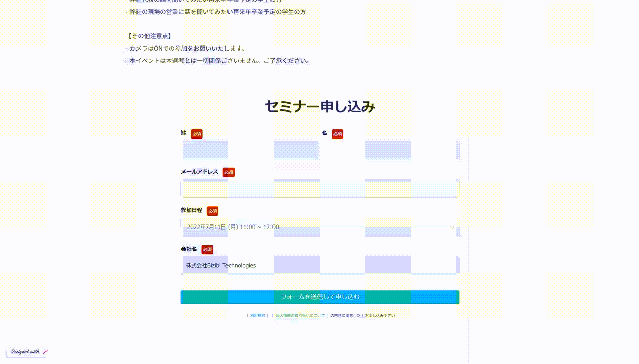Image resolution: width=639 pixels, height=364 pixels.
Task: Click the 必須 badge beside 参加日程
Action: tap(212, 211)
